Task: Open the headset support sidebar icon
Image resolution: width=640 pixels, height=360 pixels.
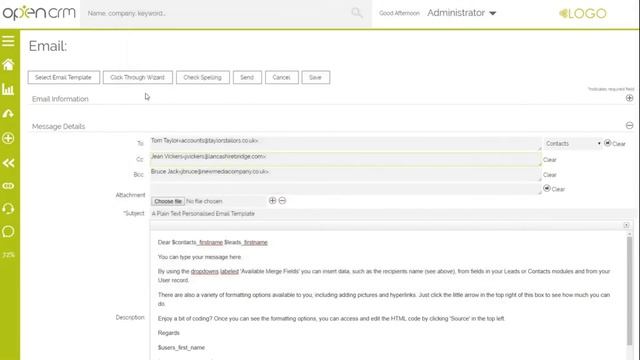Action: (x=8, y=209)
